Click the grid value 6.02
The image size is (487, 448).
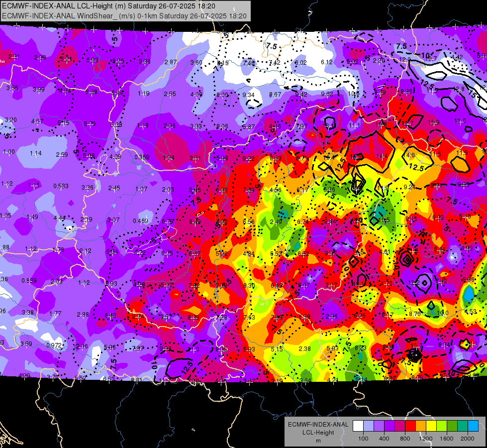tap(300, 63)
